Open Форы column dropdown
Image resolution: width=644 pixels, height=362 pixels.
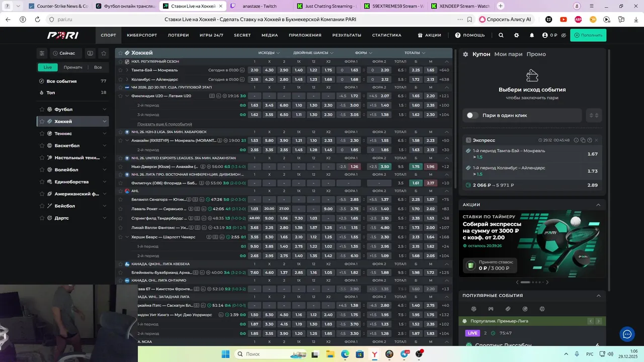coord(364,53)
